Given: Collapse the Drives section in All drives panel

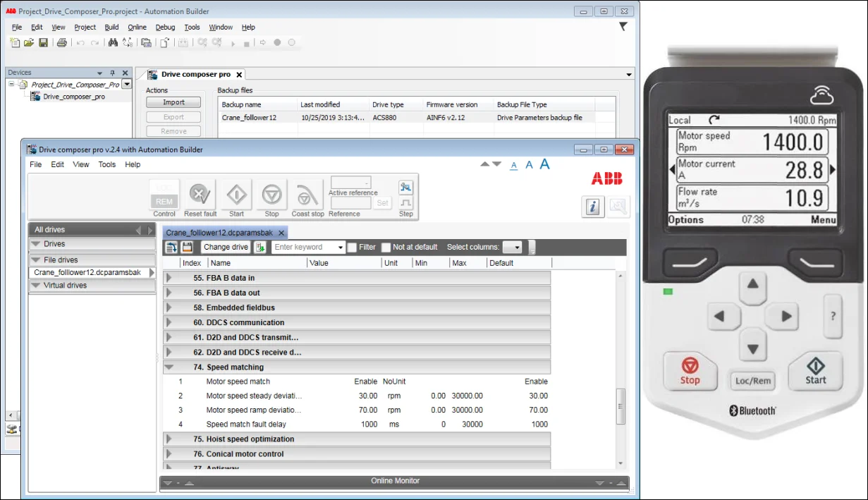Looking at the screenshot, I should pyautogui.click(x=35, y=244).
